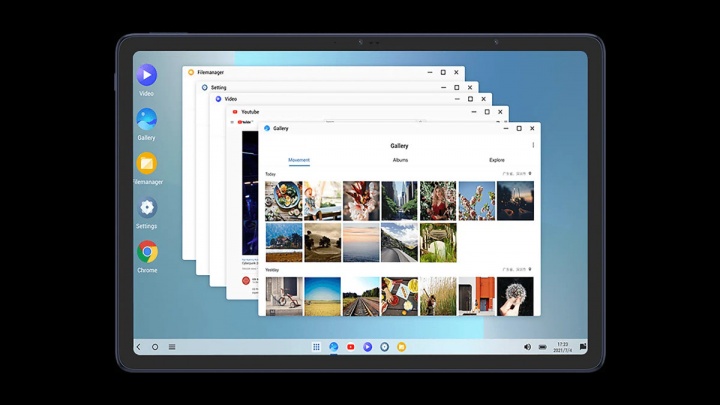This screenshot has width=720, height=405.
Task: Open the recent apps menu in taskbar
Action: click(172, 347)
